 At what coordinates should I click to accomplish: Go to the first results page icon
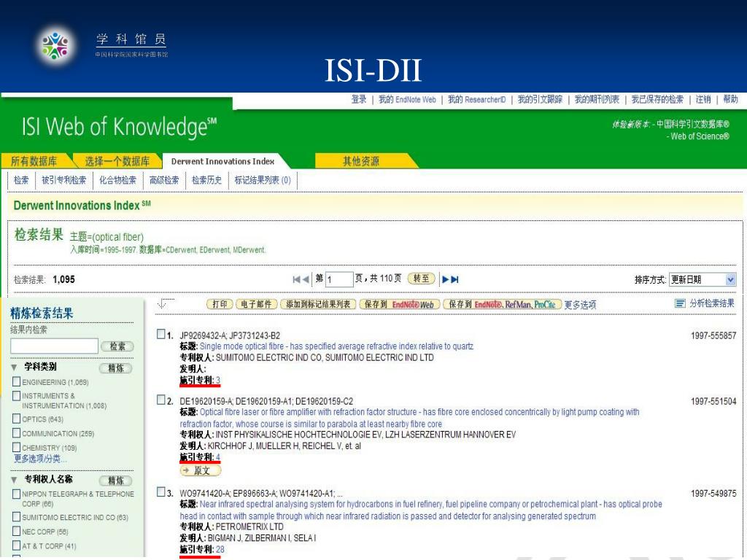296,279
